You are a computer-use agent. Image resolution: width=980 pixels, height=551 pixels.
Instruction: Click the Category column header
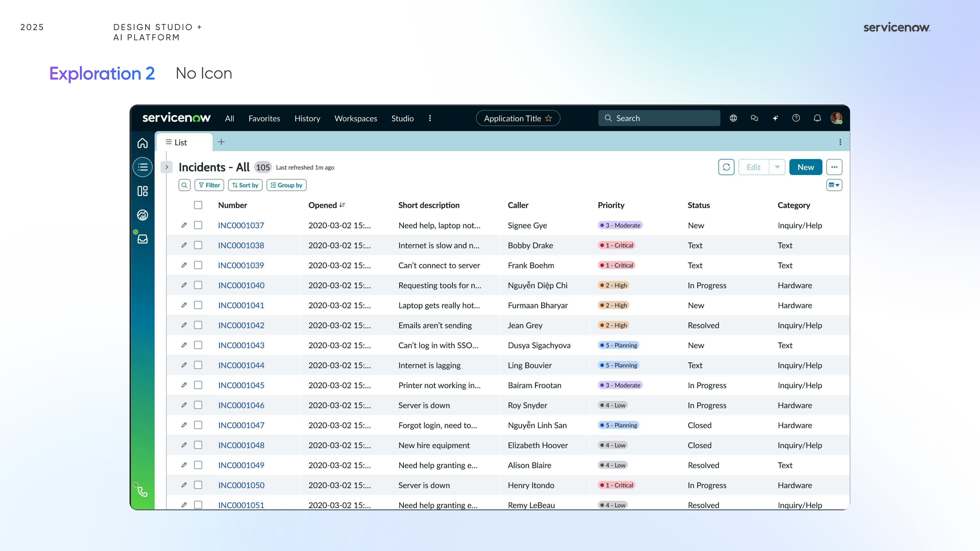(x=794, y=205)
